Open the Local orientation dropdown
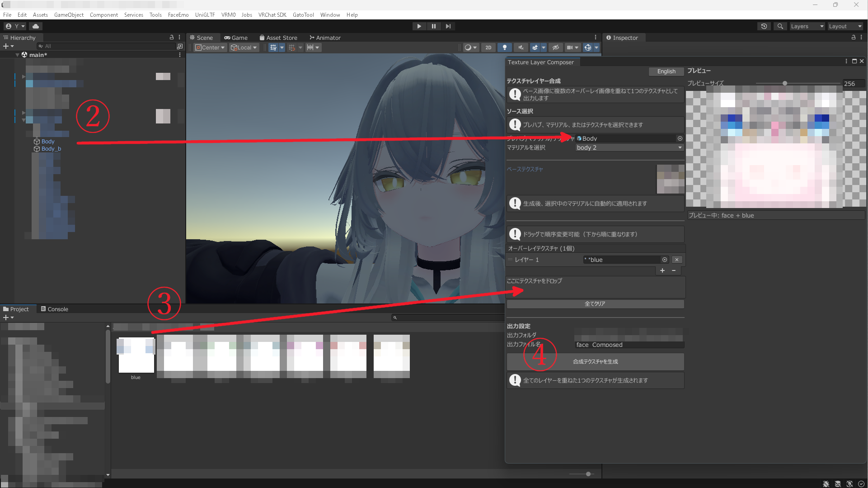This screenshot has height=488, width=868. pos(244,47)
